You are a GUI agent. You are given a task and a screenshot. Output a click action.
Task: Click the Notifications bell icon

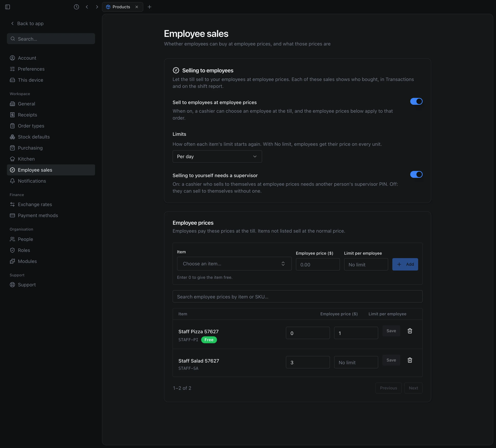[x=12, y=181]
